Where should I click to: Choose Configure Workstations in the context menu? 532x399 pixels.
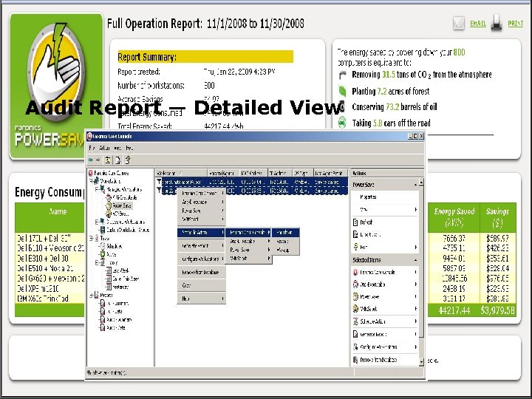202,259
